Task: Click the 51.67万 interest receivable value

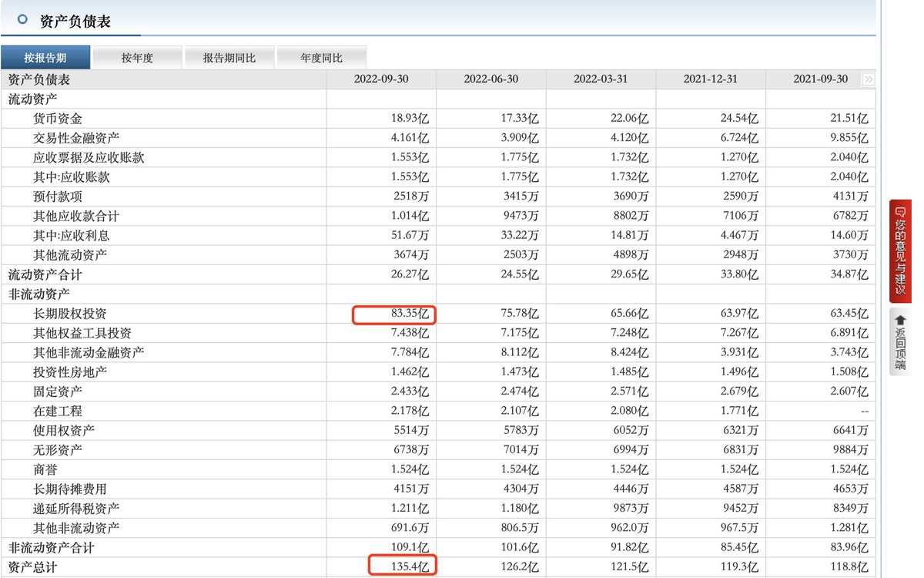Action: pyautogui.click(x=409, y=236)
